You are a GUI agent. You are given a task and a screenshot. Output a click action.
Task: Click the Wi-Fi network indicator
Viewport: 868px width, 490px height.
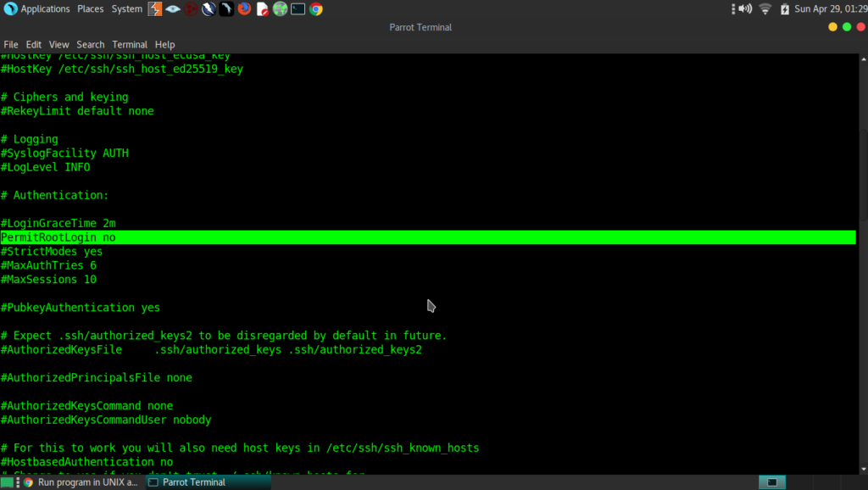click(x=765, y=9)
